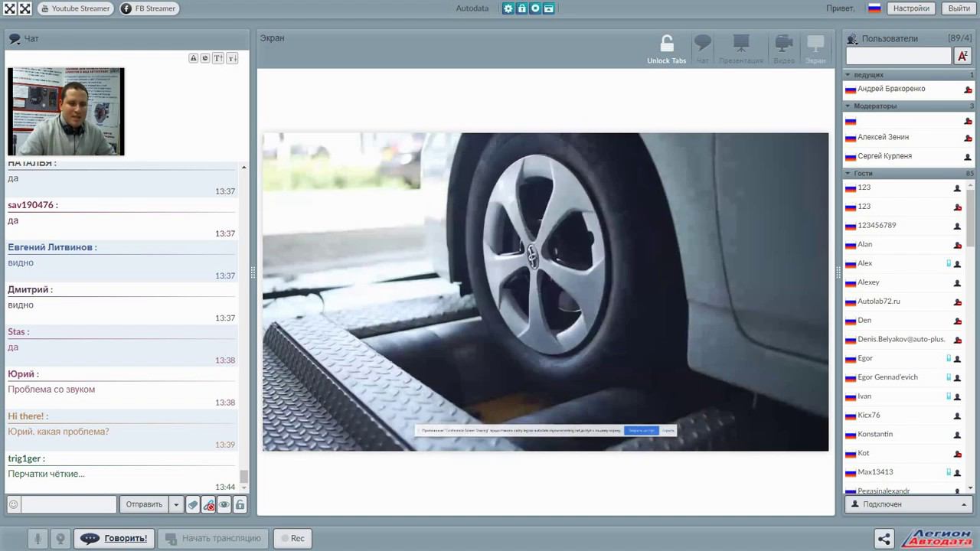The width and height of the screenshot is (980, 551).
Task: Collapse the ведущих group
Action: point(848,75)
